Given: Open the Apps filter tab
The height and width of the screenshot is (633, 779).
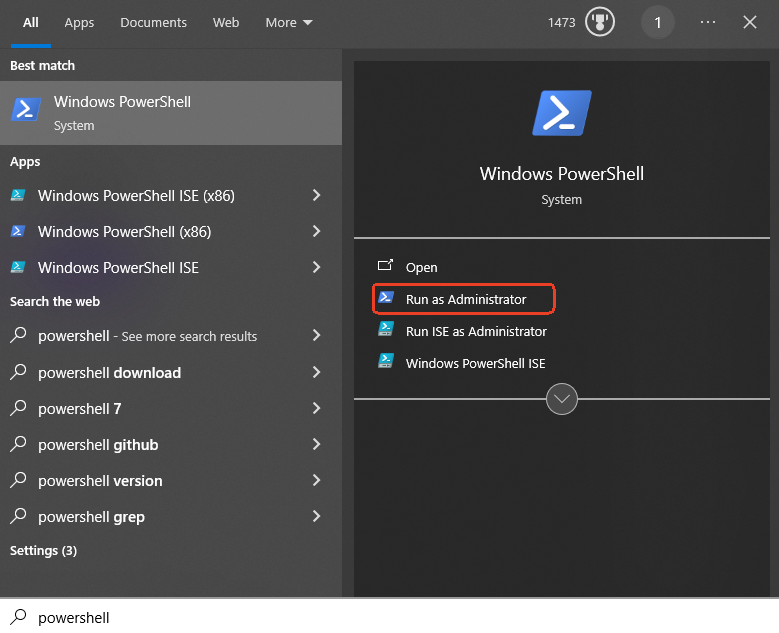Looking at the screenshot, I should 79,23.
